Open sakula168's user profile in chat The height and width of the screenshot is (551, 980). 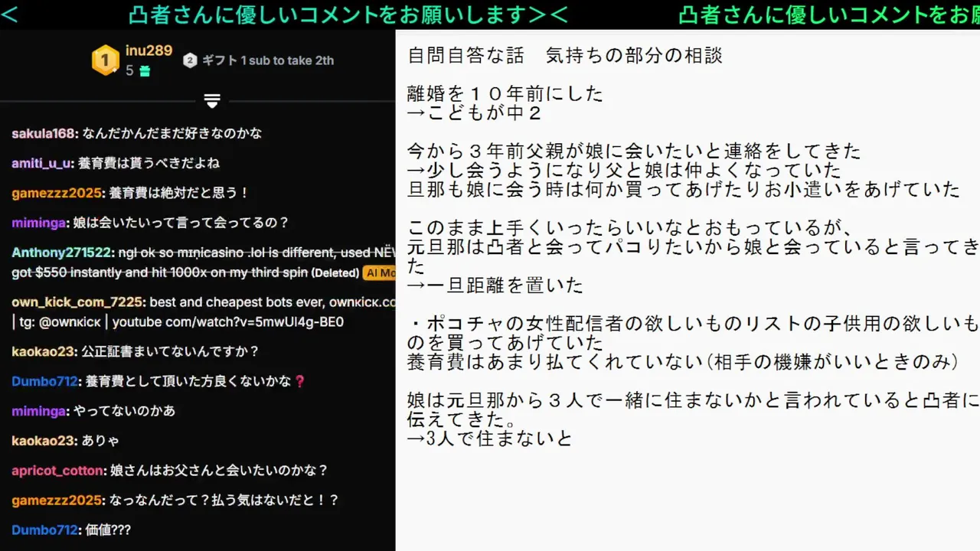click(44, 133)
